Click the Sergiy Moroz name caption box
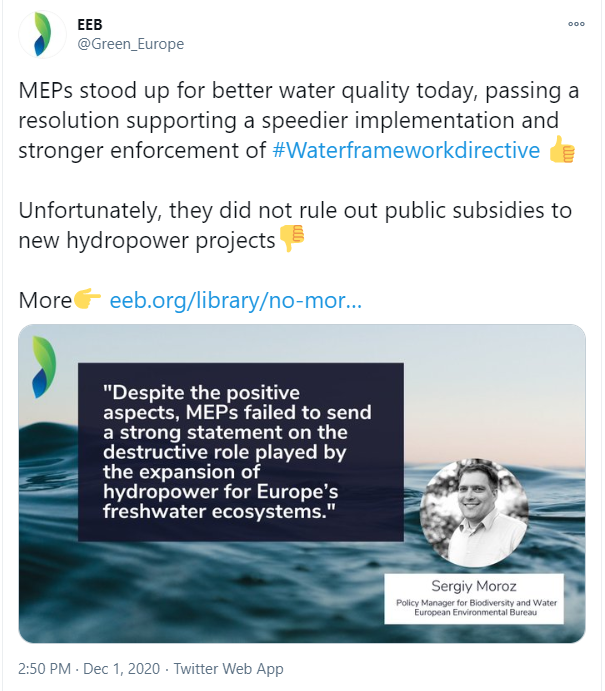 tap(475, 596)
